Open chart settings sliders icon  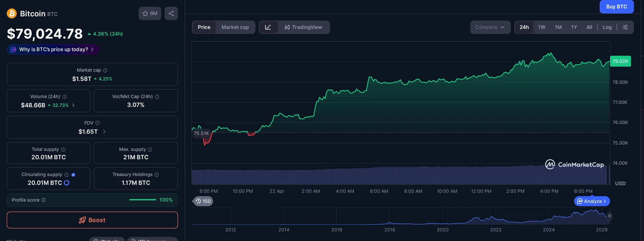point(625,27)
